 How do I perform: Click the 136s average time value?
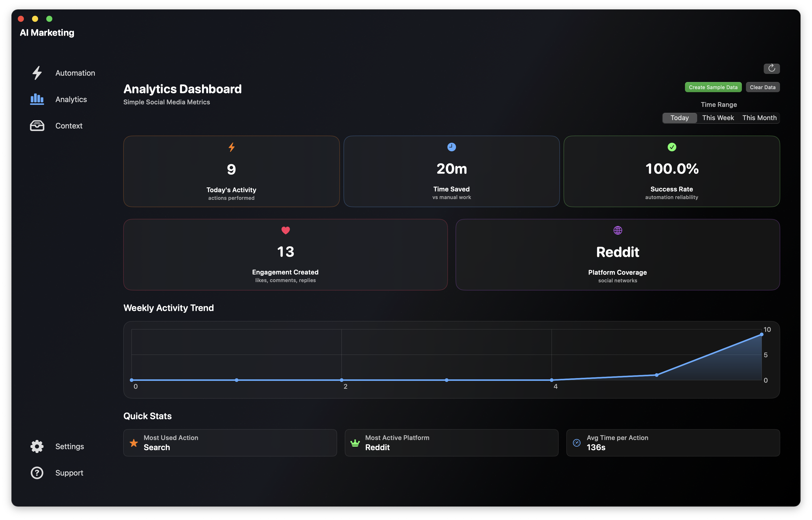[596, 447]
